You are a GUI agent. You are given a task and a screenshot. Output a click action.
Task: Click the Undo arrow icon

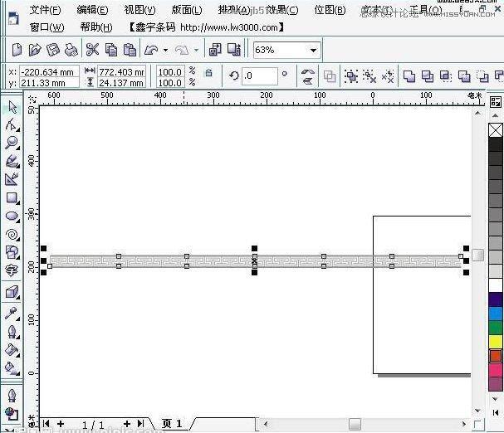click(151, 50)
